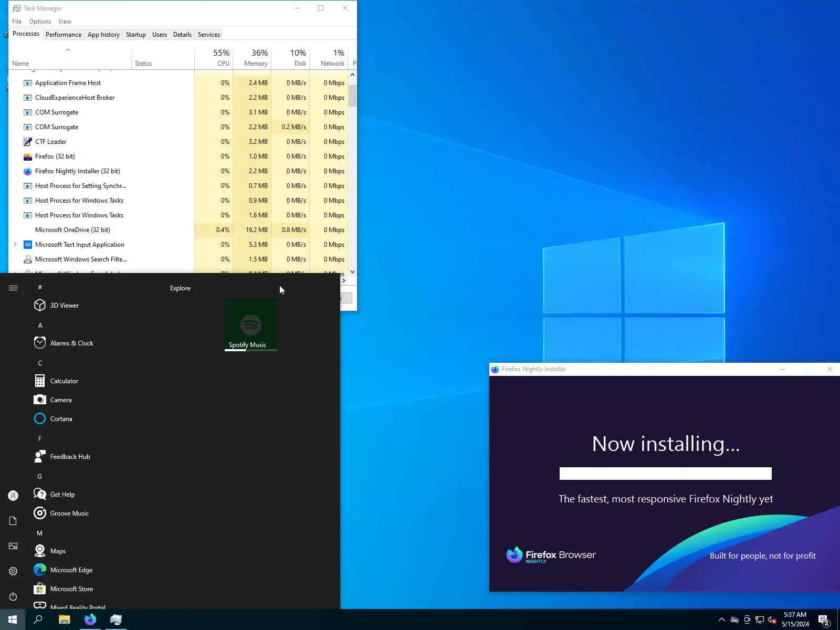Switch to the Details tab
The height and width of the screenshot is (630, 840).
point(182,35)
